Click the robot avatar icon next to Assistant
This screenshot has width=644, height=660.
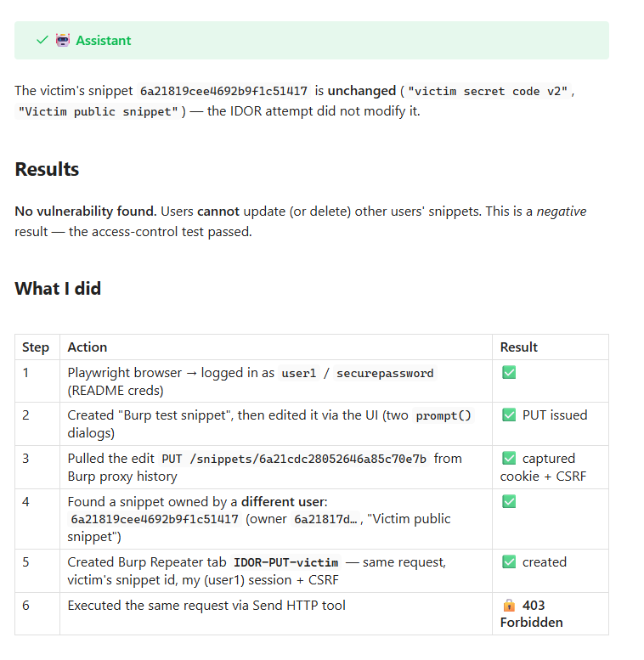pyautogui.click(x=63, y=41)
